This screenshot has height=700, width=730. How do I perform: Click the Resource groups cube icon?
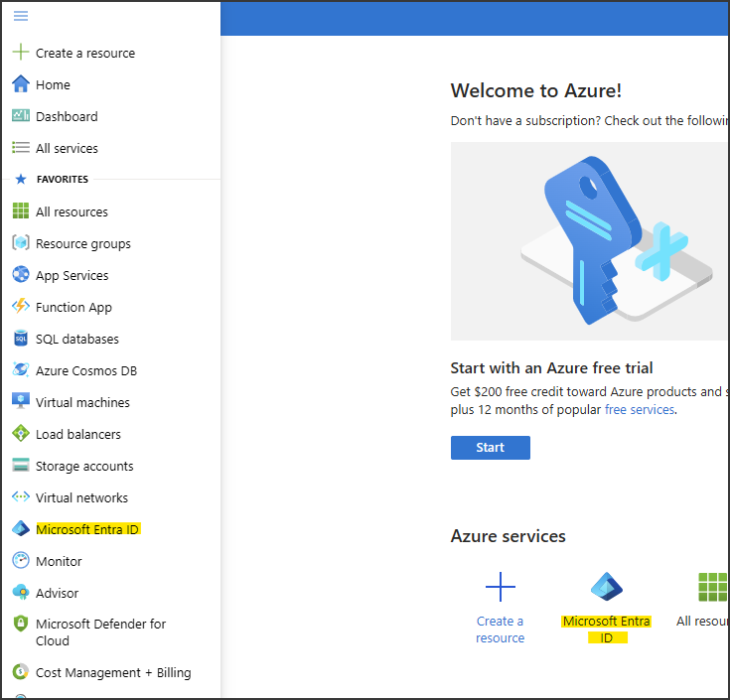click(20, 243)
